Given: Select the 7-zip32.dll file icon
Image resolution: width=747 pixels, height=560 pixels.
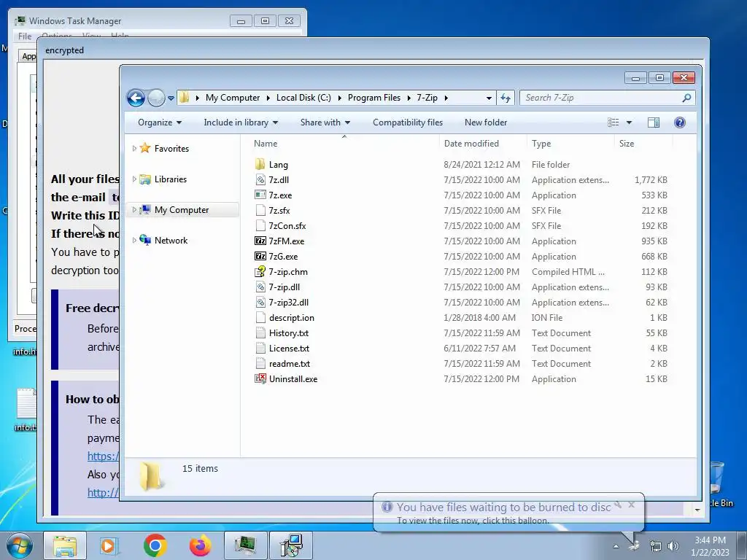Looking at the screenshot, I should (x=260, y=303).
